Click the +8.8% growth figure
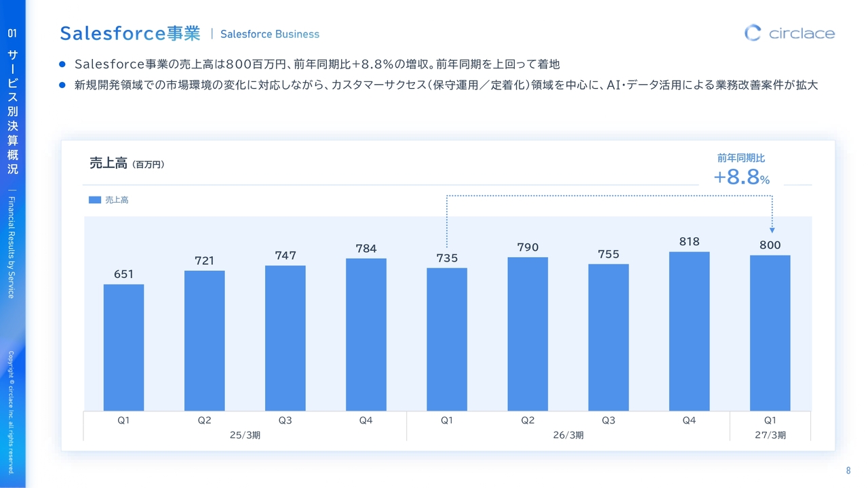 point(741,178)
